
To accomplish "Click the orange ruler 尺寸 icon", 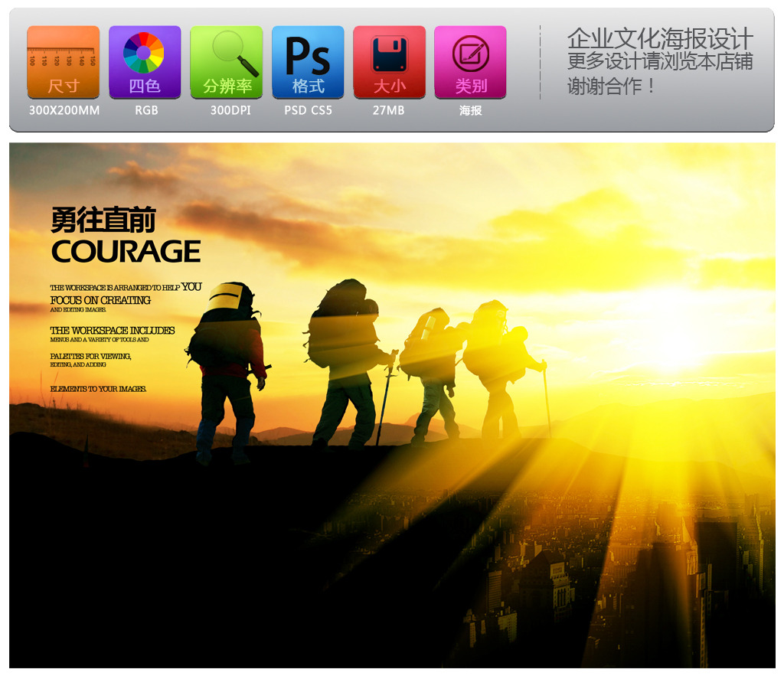I will click(x=64, y=62).
